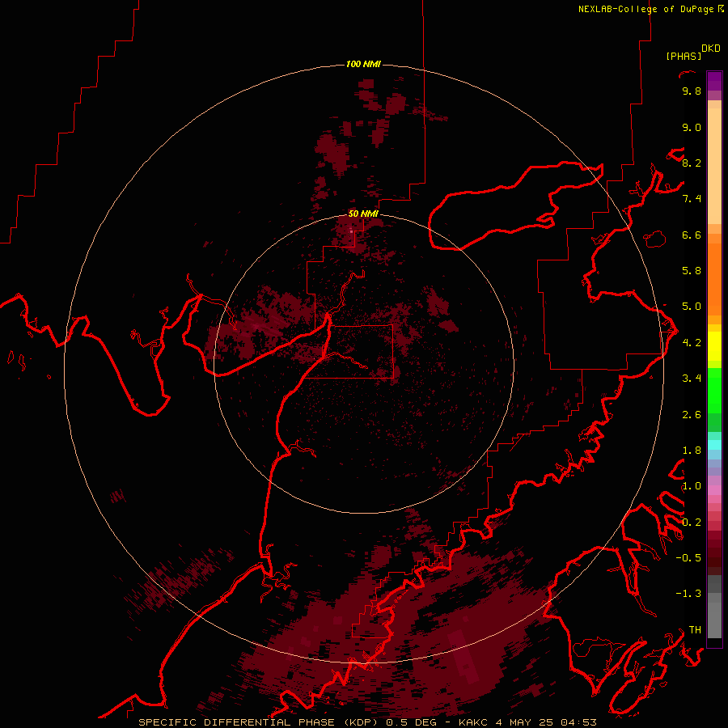This screenshot has width=728, height=728.
Task: Click the 0.2 legend value
Action: (x=692, y=523)
